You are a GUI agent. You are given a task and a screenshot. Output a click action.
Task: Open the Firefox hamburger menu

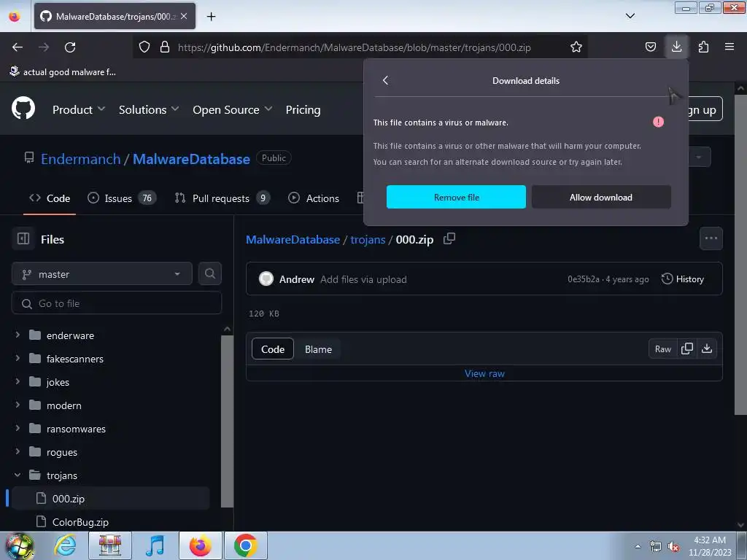click(x=729, y=47)
